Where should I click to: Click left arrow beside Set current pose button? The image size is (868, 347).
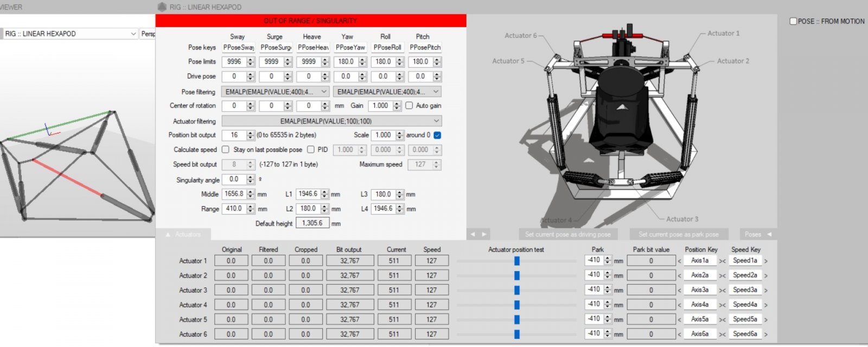pos(473,234)
